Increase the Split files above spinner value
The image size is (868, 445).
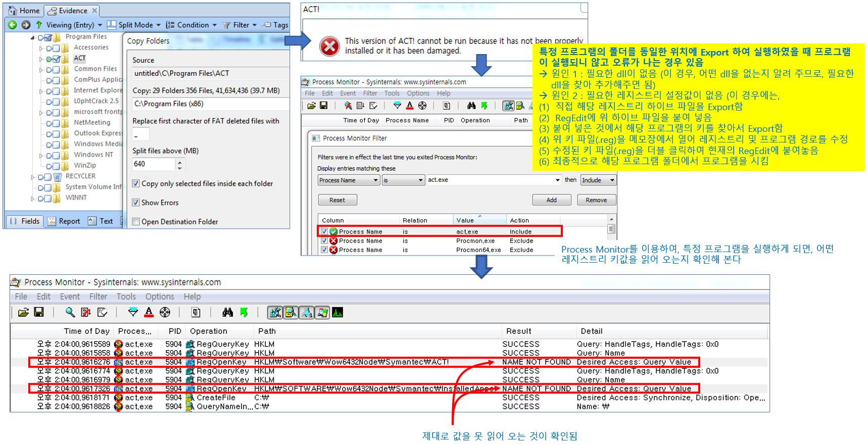(180, 162)
